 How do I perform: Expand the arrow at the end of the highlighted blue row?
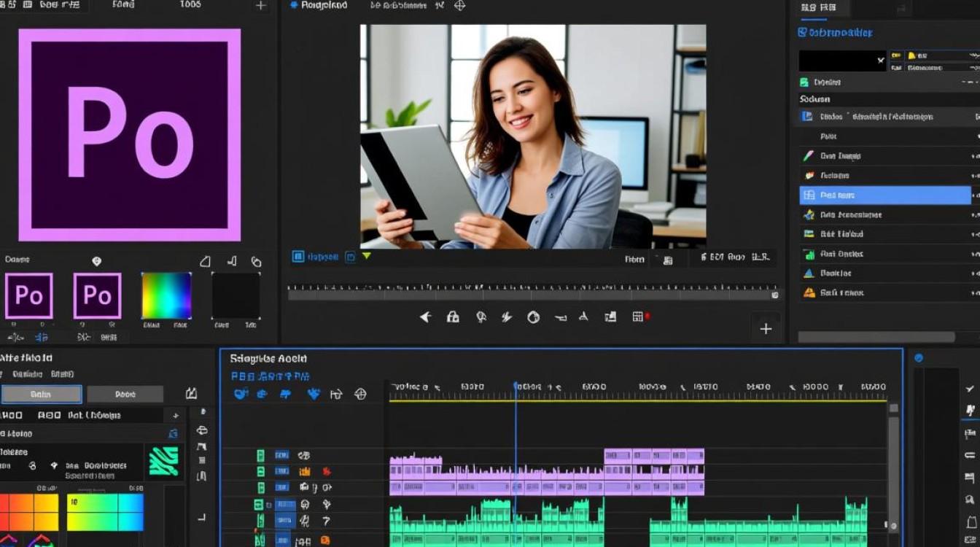(x=975, y=195)
